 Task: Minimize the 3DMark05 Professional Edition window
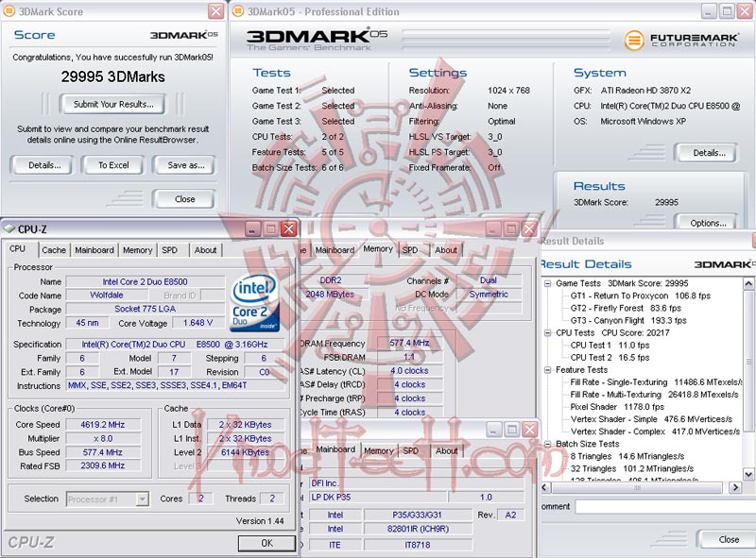pos(708,10)
